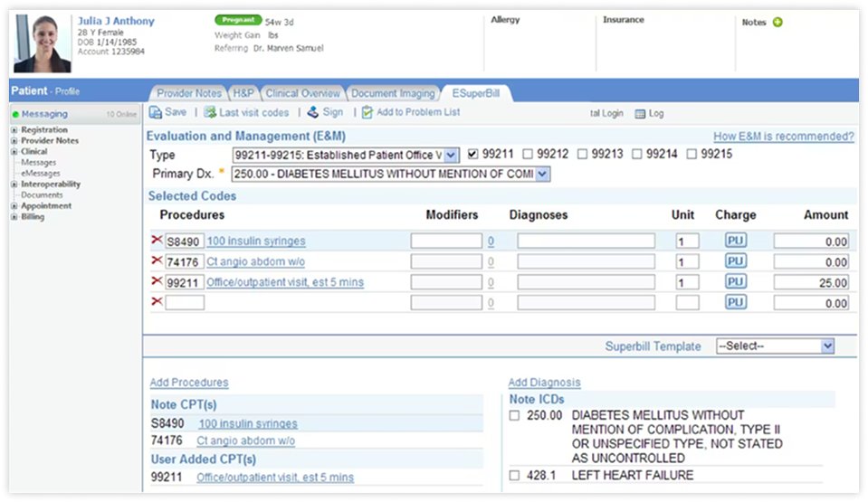Remove the 74176 procedure row with red X
Screen dimensions: 868x502
[157, 260]
